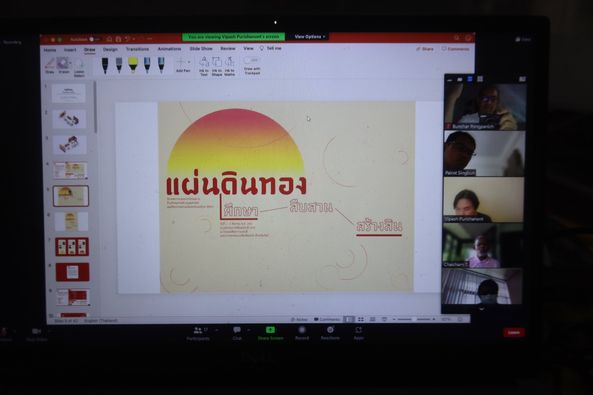Switch to slide sorter view
Viewport: 593px width, 395px height.
tap(360, 319)
